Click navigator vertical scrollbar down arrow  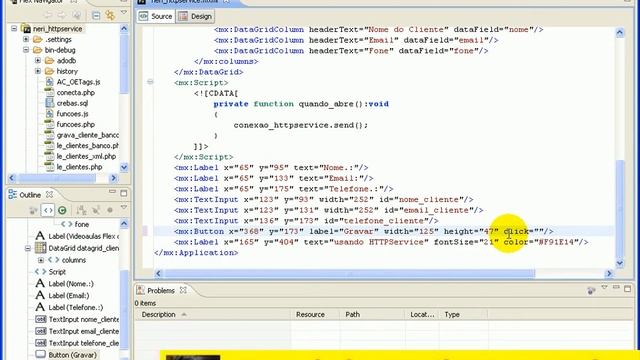coord(124,167)
